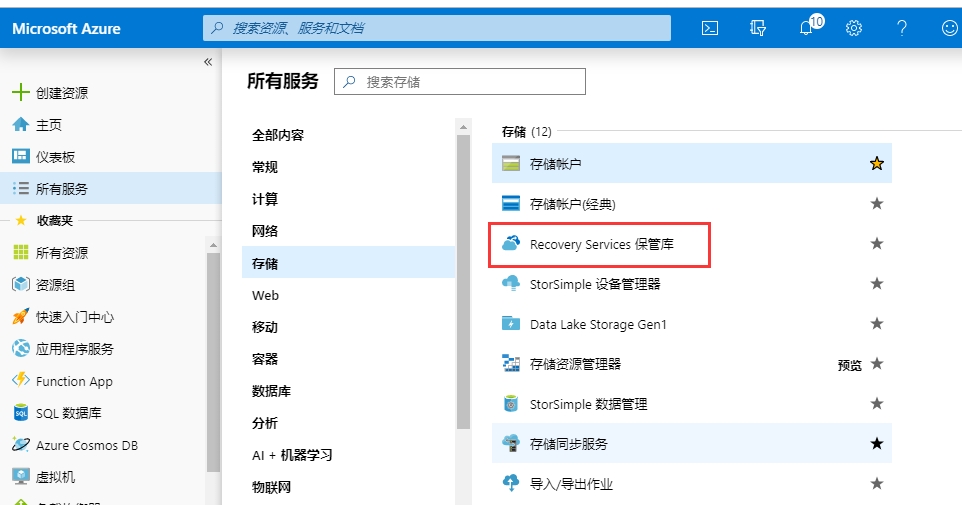The image size is (962, 505).
Task: Click the feedback smiley icon
Action: coord(949,28)
